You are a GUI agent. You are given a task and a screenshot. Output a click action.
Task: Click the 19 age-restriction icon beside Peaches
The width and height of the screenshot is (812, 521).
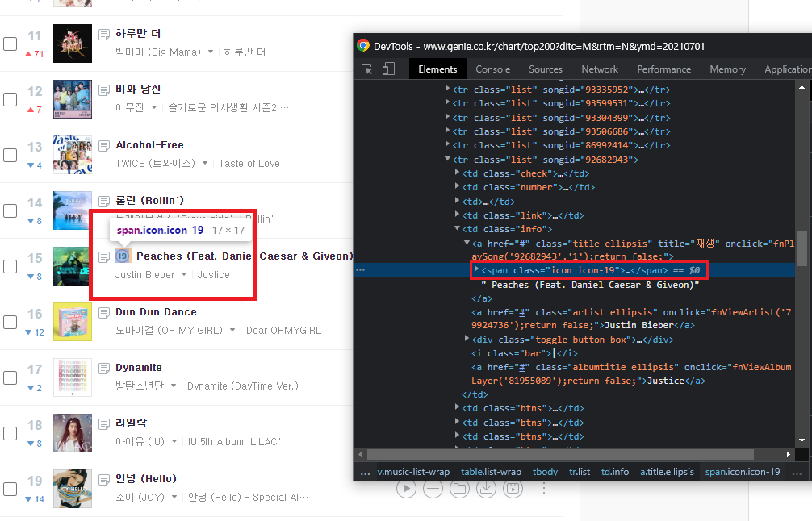(x=123, y=256)
